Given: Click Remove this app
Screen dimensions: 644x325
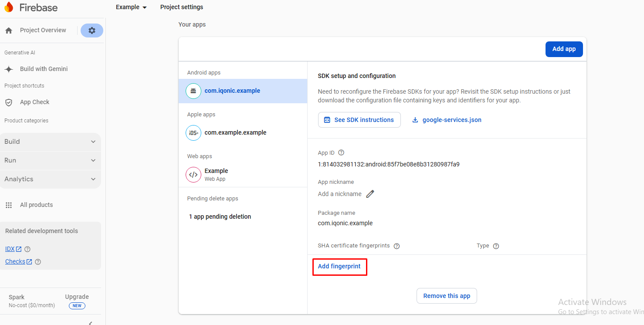Looking at the screenshot, I should tap(447, 296).
